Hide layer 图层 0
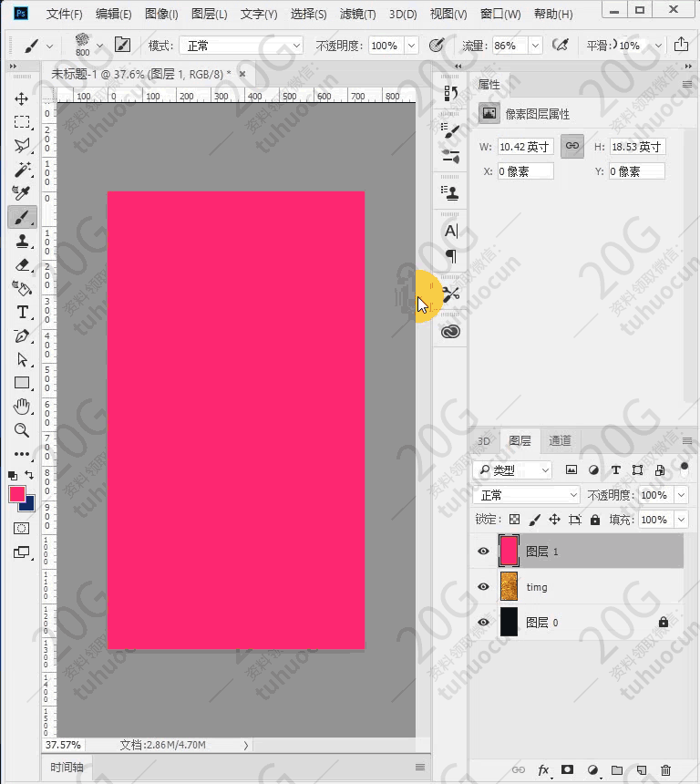This screenshot has width=700, height=784. (483, 622)
